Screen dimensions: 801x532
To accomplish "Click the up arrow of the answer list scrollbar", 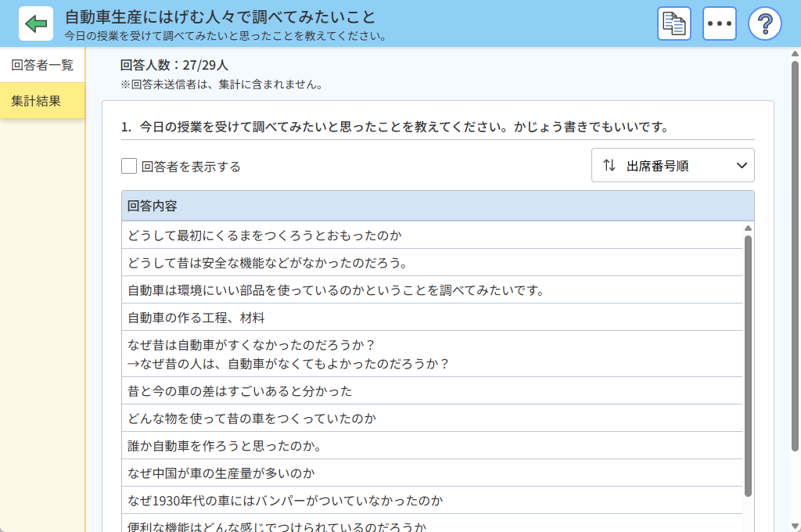I will [748, 228].
